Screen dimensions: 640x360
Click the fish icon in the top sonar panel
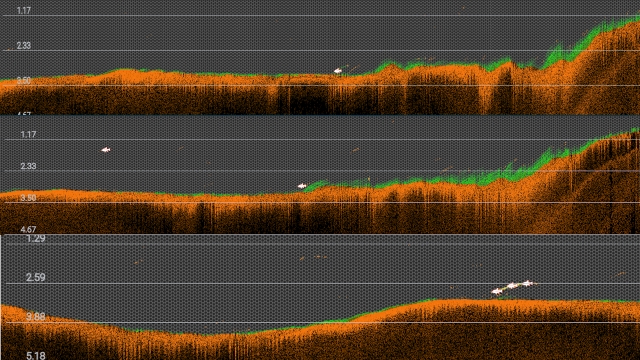[x=338, y=71]
